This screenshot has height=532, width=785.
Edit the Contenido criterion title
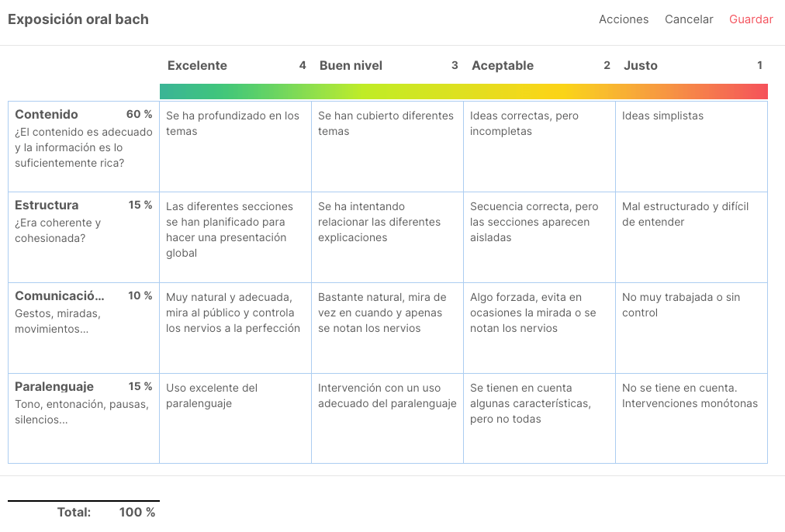pyautogui.click(x=47, y=115)
